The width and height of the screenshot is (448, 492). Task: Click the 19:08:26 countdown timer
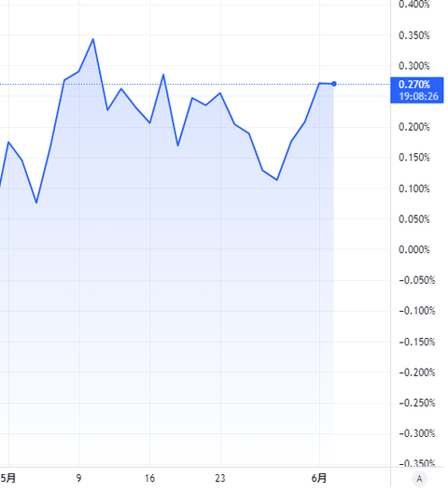[x=418, y=96]
